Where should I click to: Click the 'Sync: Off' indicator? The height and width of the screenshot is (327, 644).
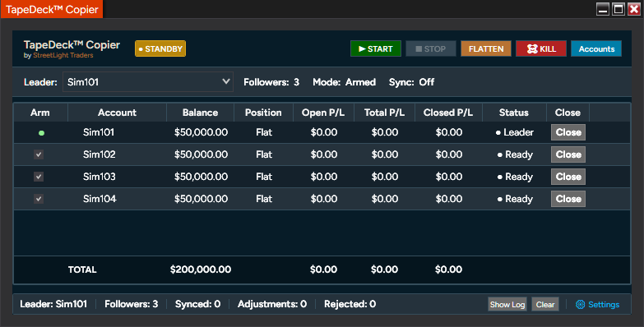411,82
